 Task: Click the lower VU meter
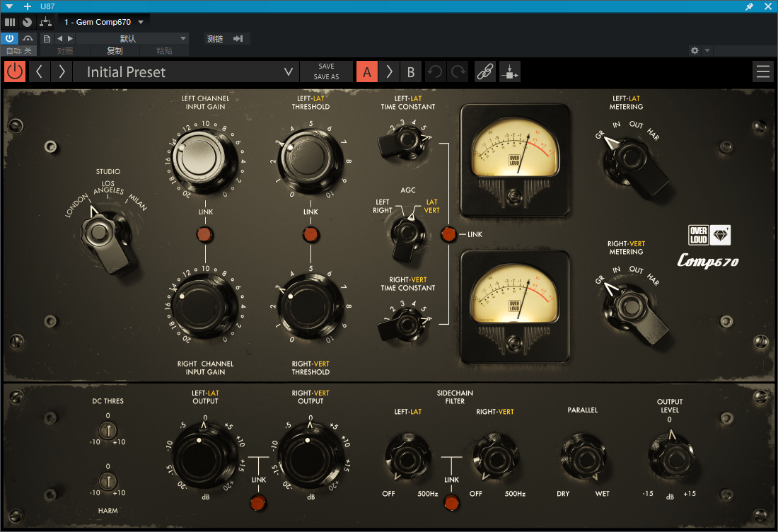[x=514, y=307]
